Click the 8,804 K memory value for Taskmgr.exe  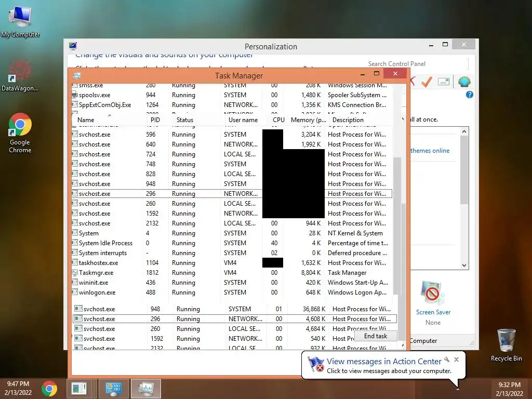[311, 272]
